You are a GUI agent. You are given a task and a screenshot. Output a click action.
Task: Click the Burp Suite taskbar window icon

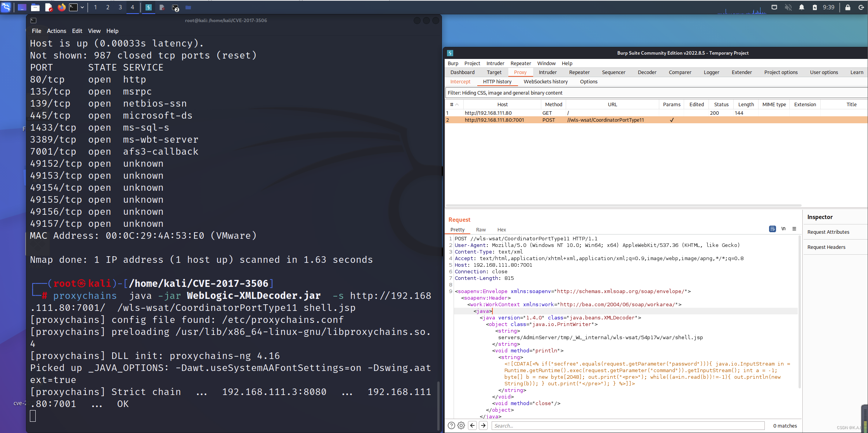[148, 7]
